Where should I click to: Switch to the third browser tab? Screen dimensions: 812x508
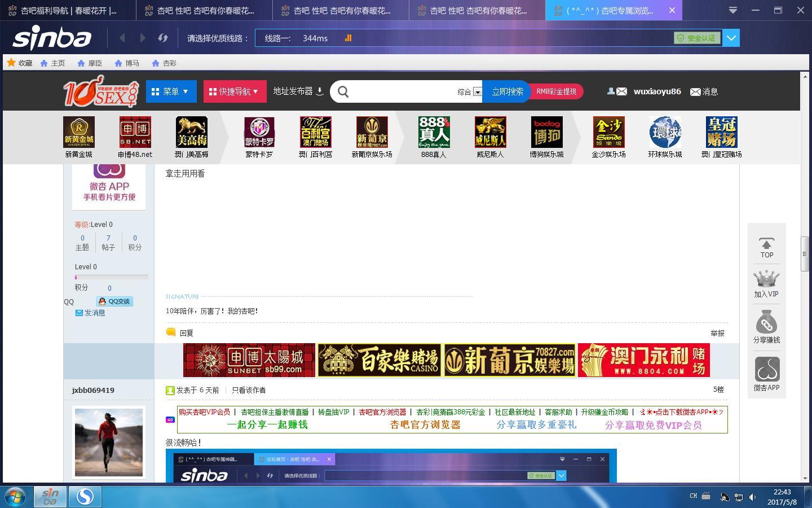pyautogui.click(x=341, y=10)
